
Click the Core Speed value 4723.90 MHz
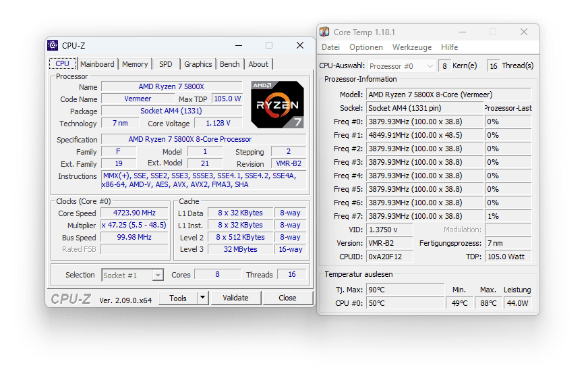pyautogui.click(x=134, y=213)
